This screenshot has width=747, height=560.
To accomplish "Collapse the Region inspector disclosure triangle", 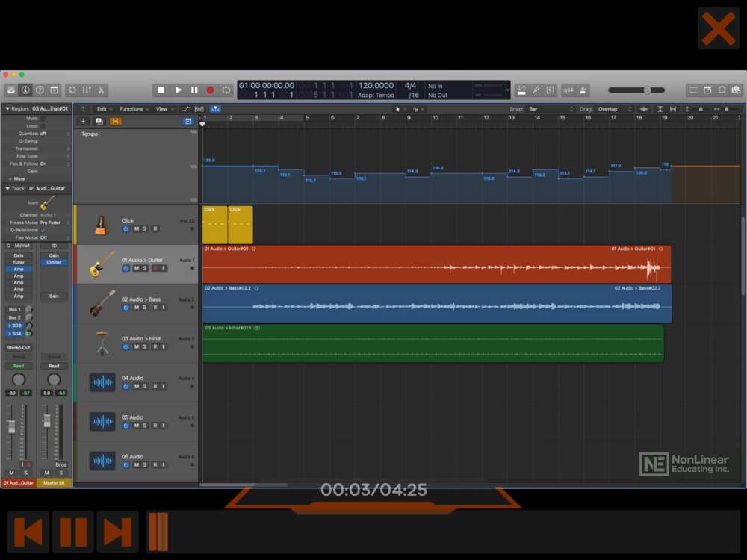I will point(7,109).
